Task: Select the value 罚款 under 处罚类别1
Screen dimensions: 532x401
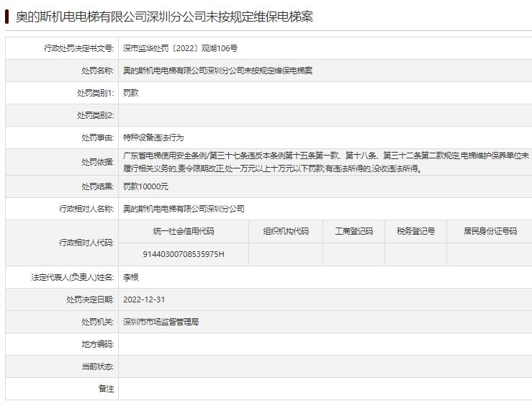Action: point(130,93)
